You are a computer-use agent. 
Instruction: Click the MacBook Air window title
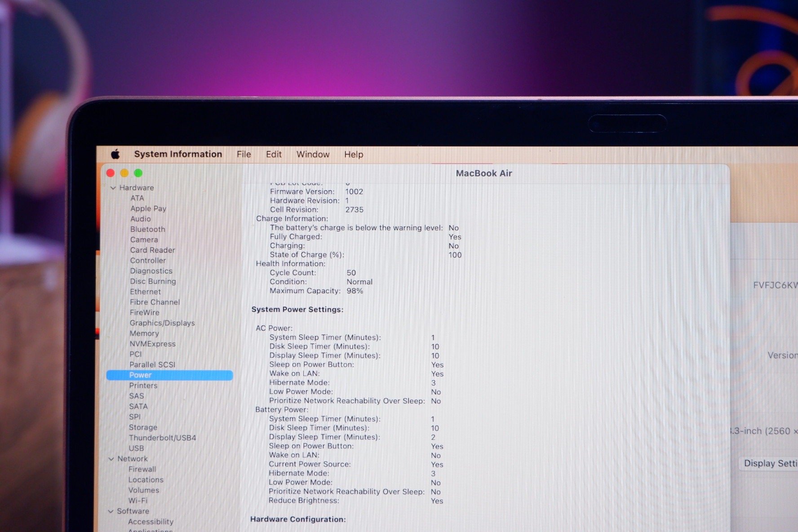484,173
